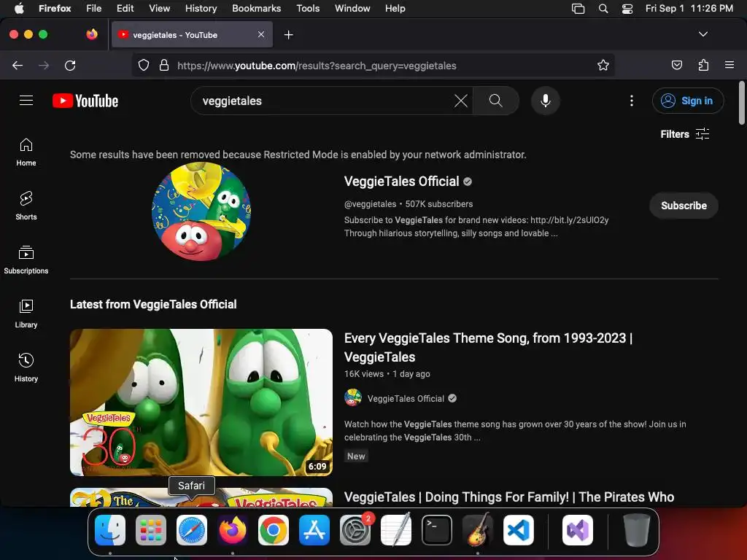Open Firefox application hamburger menu
The width and height of the screenshot is (747, 560).
(x=729, y=65)
